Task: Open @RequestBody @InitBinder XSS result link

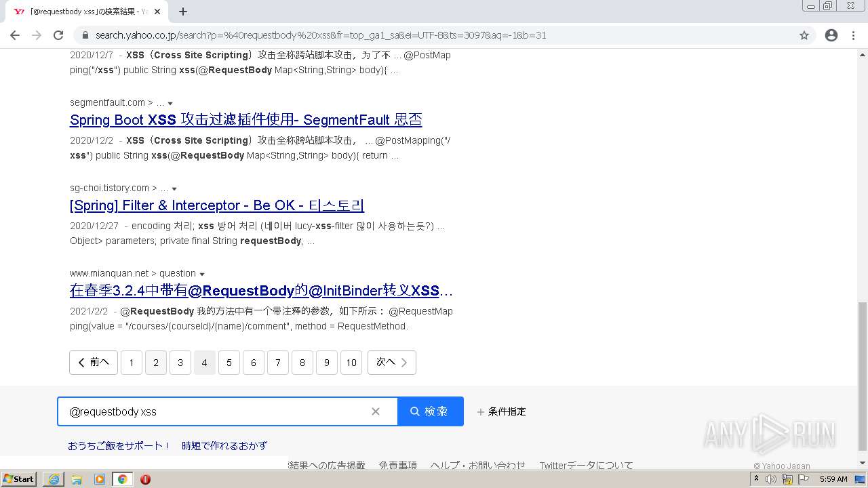Action: (x=261, y=291)
